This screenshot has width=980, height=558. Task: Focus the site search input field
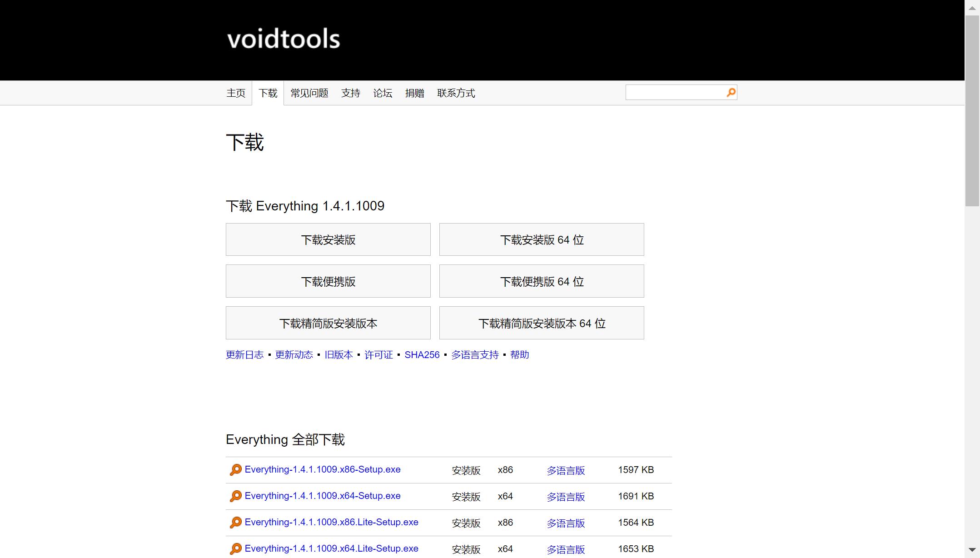(x=676, y=92)
